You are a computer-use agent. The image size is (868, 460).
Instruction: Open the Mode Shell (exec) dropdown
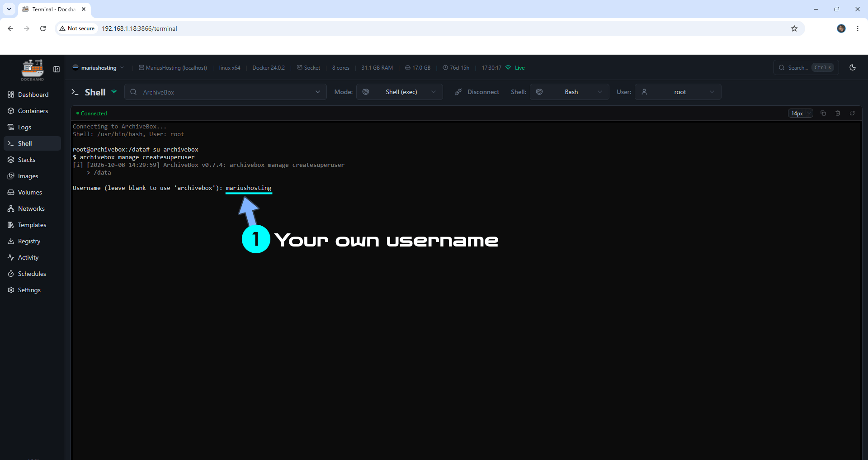click(x=400, y=92)
